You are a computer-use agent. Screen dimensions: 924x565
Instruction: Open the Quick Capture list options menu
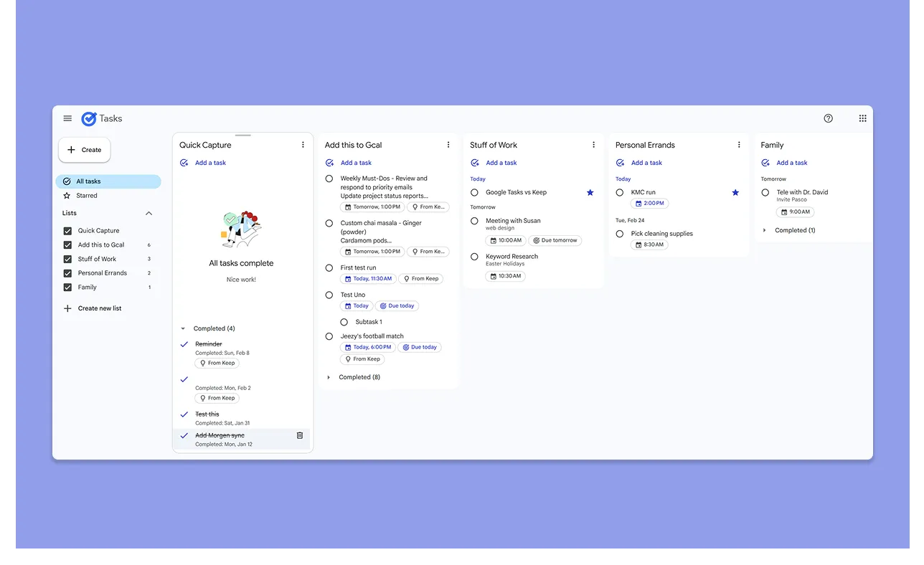[303, 144]
